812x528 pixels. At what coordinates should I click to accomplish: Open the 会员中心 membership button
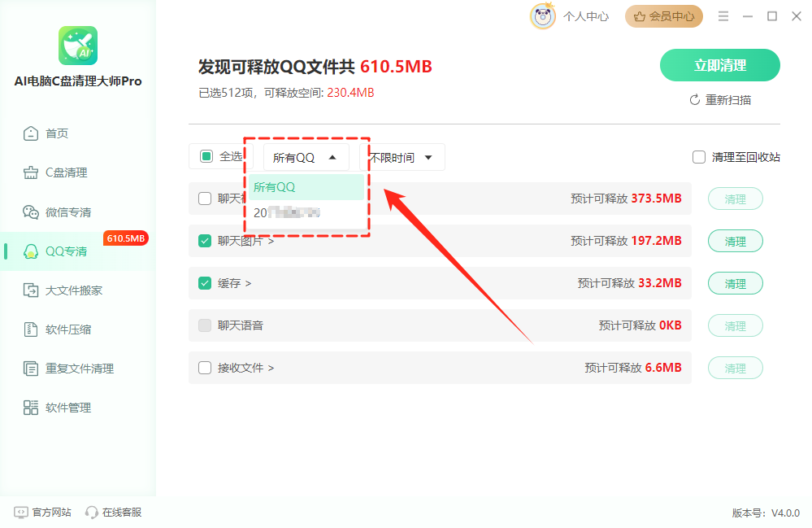[x=664, y=16]
